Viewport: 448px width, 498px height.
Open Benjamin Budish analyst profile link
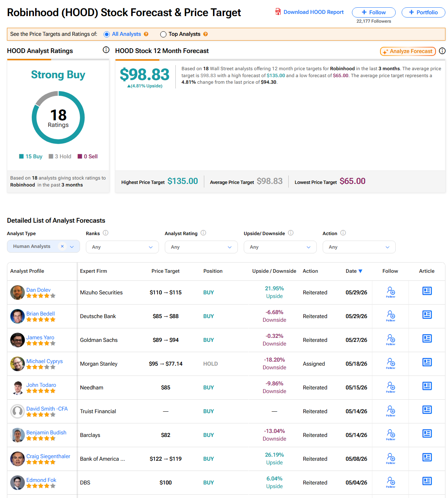tap(46, 433)
